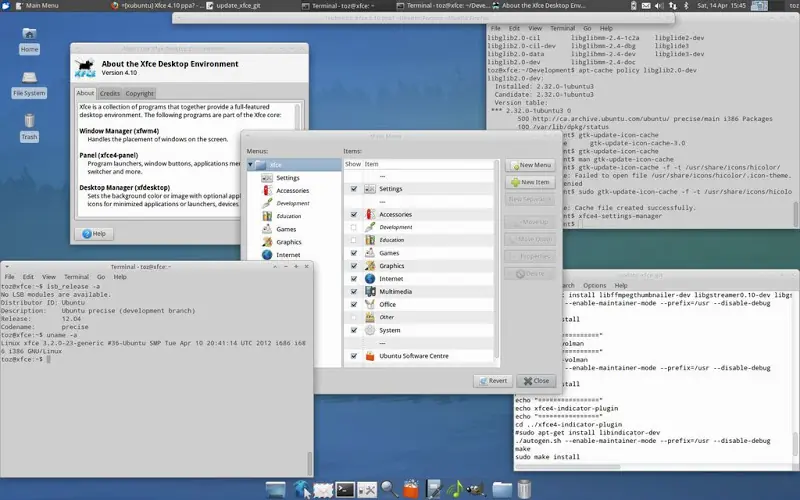The image size is (800, 500).
Task: Open File menu in the toz@xfce:~ terminal
Action: pos(9,277)
